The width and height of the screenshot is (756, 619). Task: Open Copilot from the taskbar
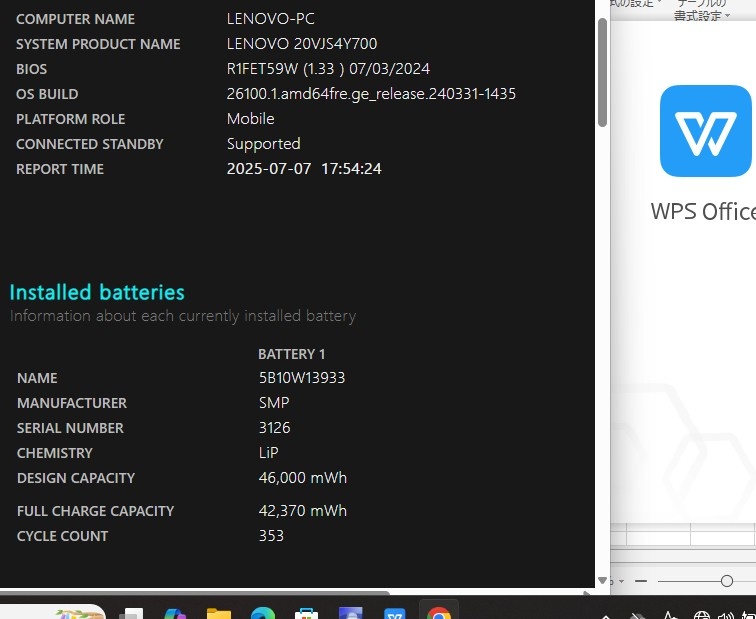click(x=175, y=614)
